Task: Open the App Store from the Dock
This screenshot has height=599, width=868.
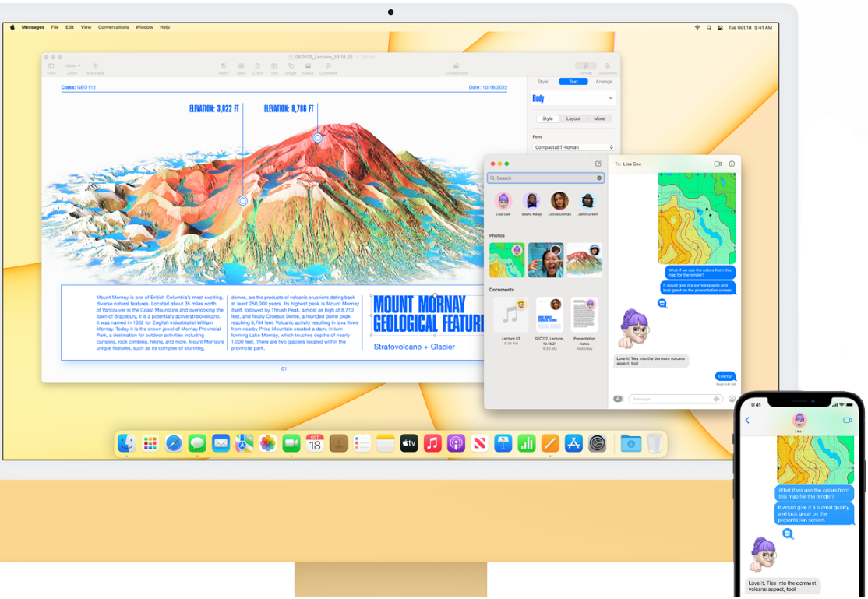Action: 573,443
